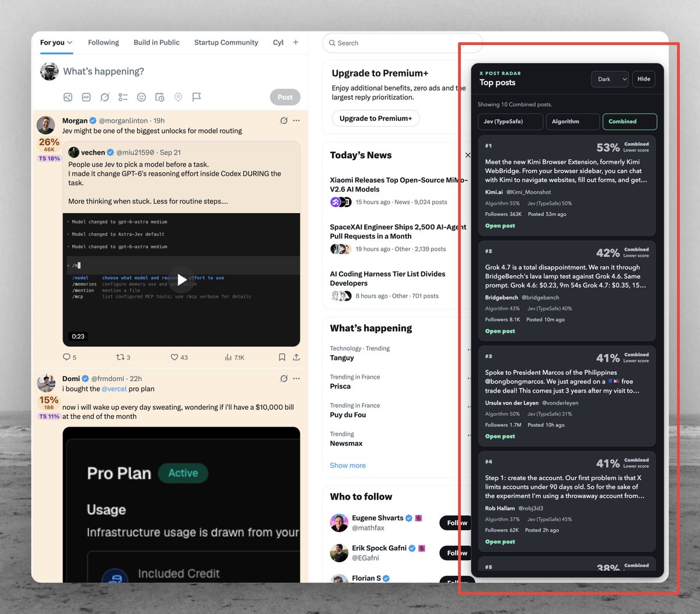Viewport: 700px width, 614px height.
Task: Open the emoji picker in composer
Action: click(141, 97)
